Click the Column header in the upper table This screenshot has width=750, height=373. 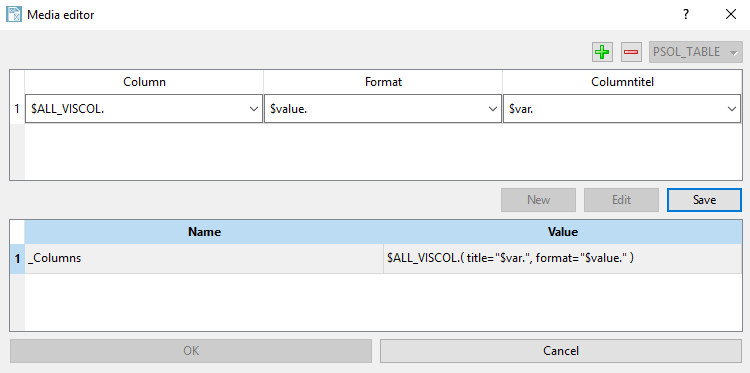click(x=144, y=82)
